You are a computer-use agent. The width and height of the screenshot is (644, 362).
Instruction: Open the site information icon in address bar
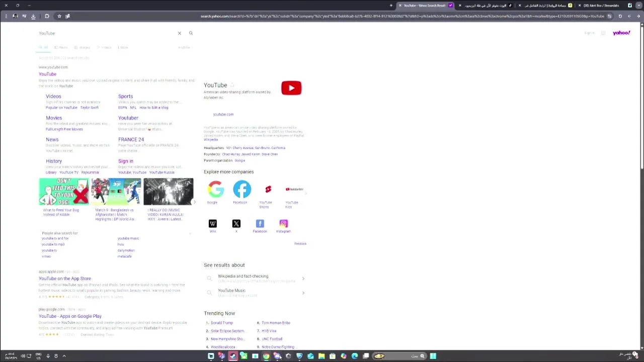pyautogui.click(x=609, y=16)
